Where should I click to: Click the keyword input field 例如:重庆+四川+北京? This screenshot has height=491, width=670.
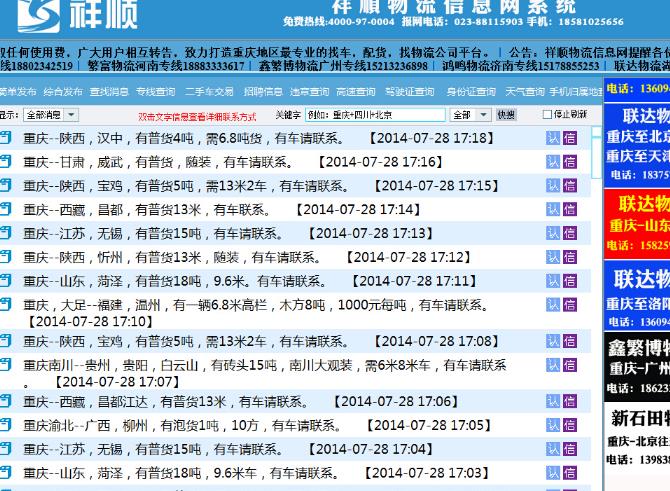tap(375, 115)
